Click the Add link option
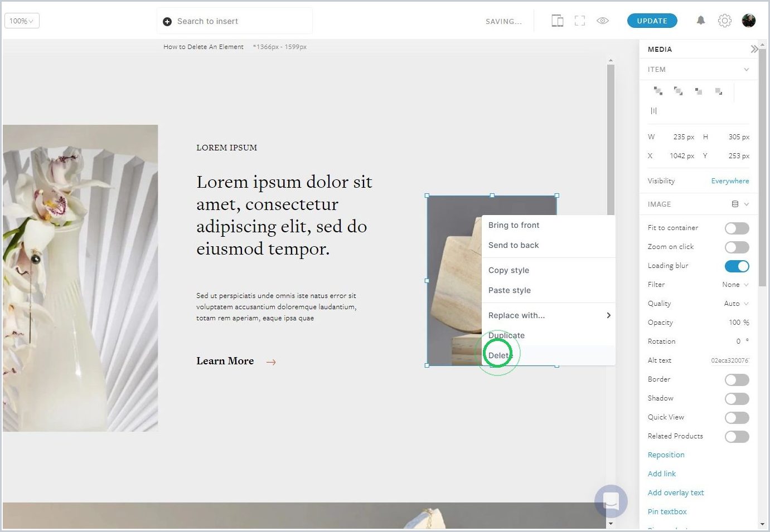This screenshot has width=770, height=532. (661, 474)
